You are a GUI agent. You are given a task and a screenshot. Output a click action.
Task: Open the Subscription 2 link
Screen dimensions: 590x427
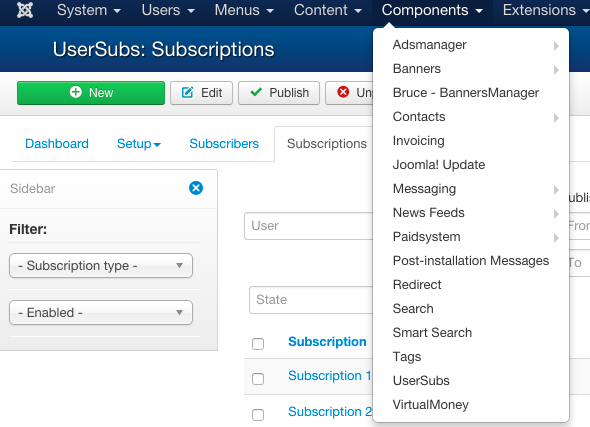330,412
